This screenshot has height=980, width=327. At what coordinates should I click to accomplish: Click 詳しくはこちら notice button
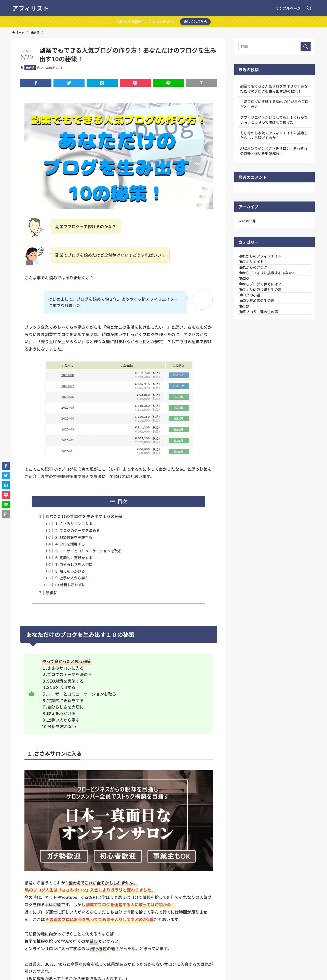pyautogui.click(x=195, y=22)
